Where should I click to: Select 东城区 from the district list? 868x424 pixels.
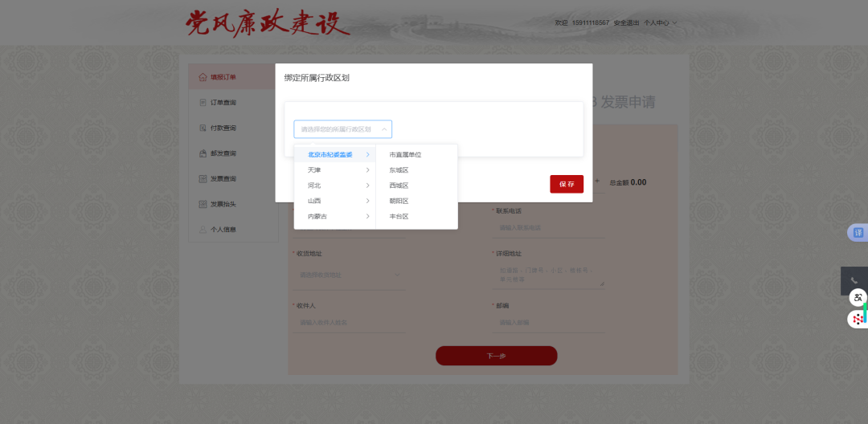click(x=399, y=170)
